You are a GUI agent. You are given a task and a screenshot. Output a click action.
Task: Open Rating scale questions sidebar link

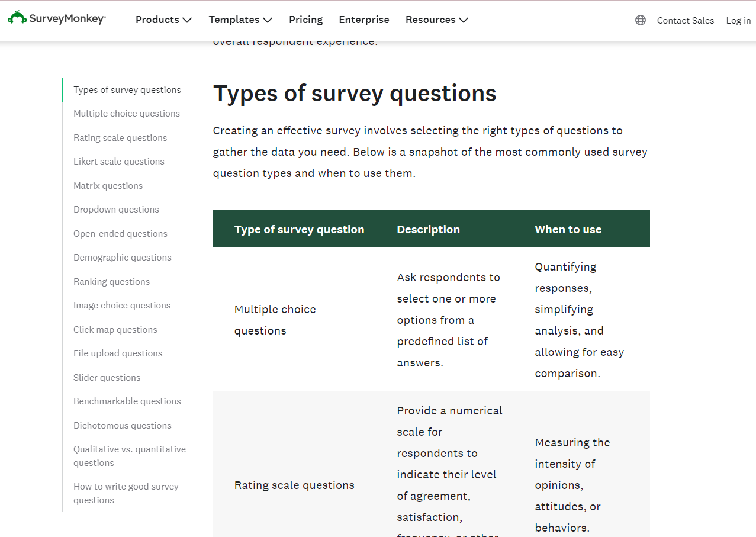(120, 137)
